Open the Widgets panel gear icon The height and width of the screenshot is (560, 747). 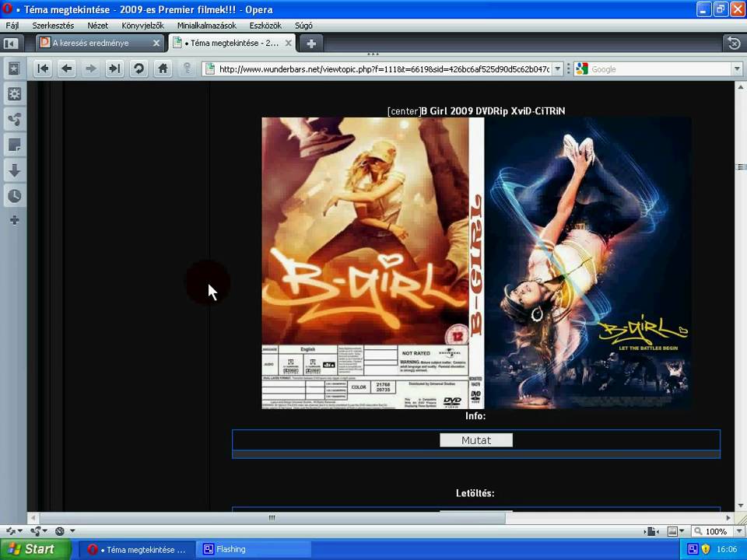[x=14, y=94]
